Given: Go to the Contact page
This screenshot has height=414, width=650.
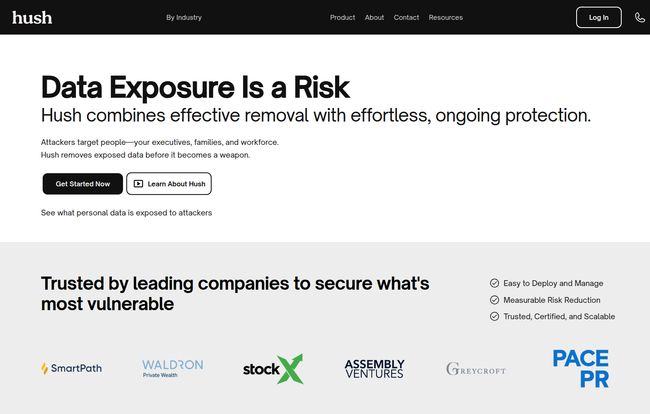Looking at the screenshot, I should click(x=406, y=17).
